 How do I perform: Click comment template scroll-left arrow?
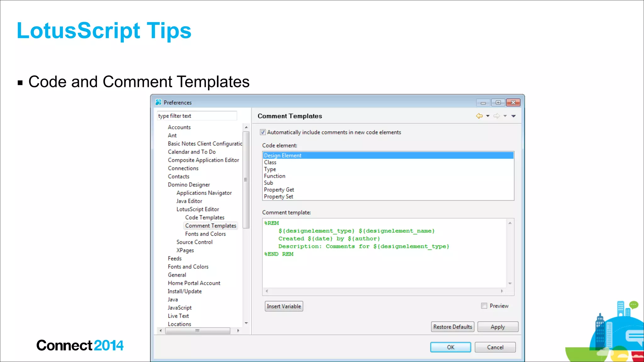click(x=267, y=291)
